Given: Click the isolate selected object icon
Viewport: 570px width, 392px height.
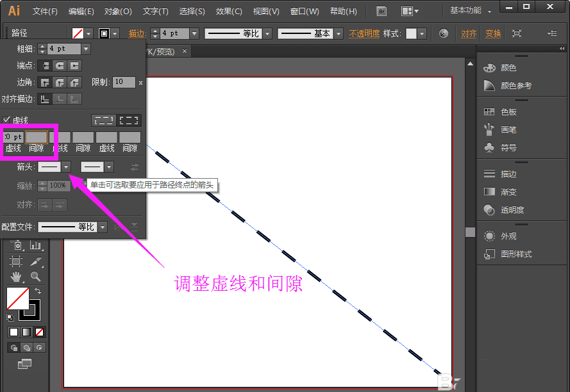Looking at the screenshot, I should click(x=517, y=33).
